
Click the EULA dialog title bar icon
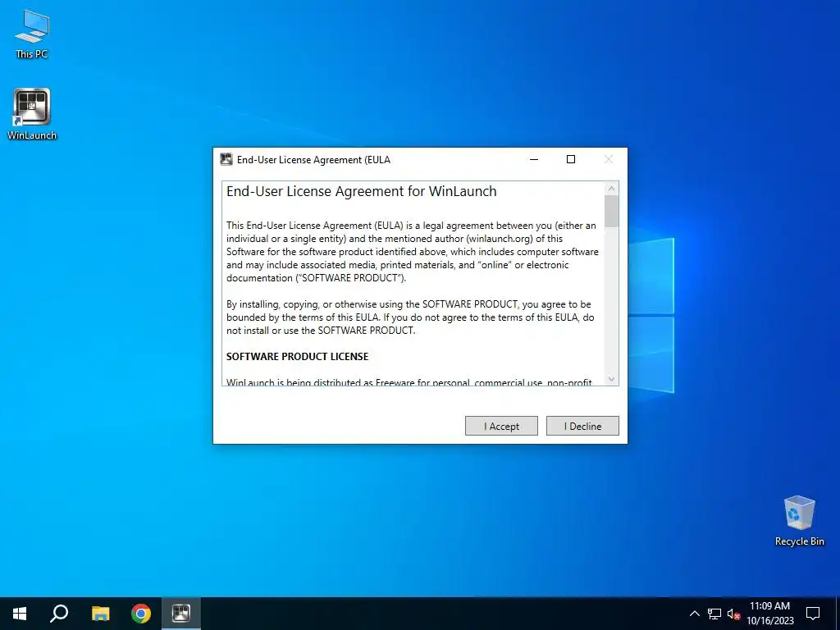(x=226, y=159)
